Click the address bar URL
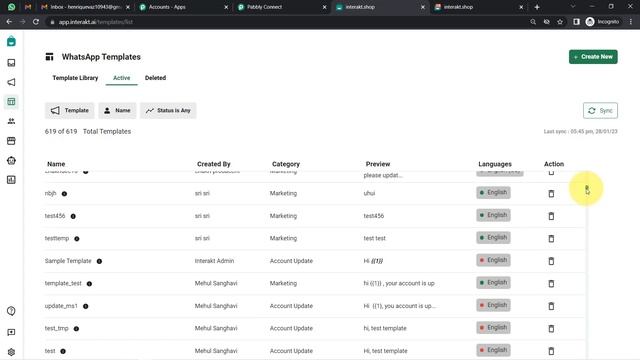This screenshot has height=360, width=640. coord(96,22)
